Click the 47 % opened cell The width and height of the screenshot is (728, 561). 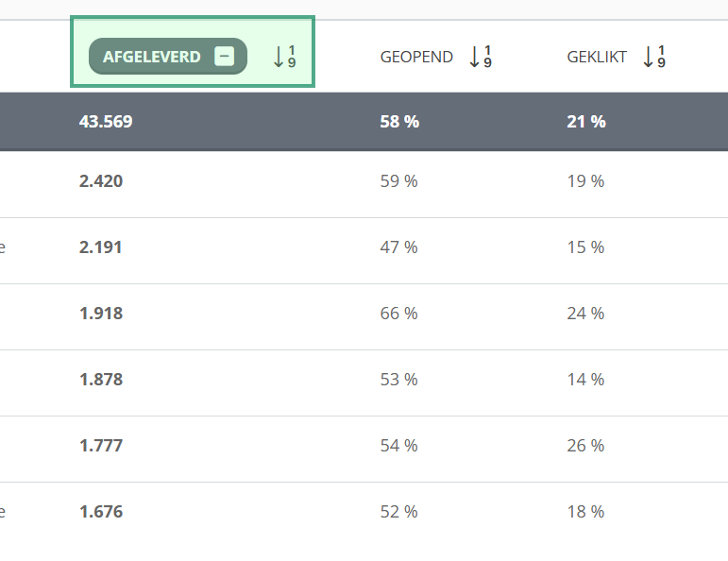[398, 247]
